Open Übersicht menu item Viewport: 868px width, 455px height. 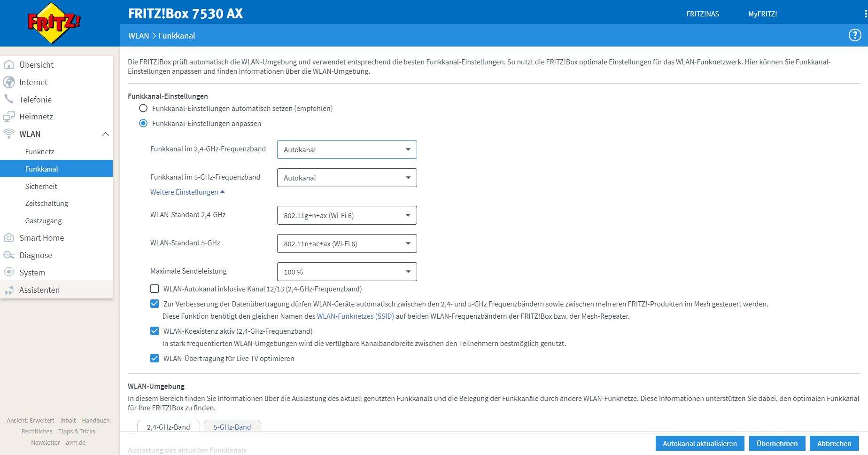coord(56,65)
